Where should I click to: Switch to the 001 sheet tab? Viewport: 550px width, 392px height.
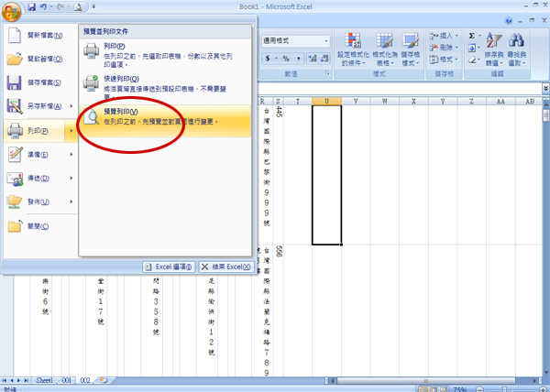(67, 380)
